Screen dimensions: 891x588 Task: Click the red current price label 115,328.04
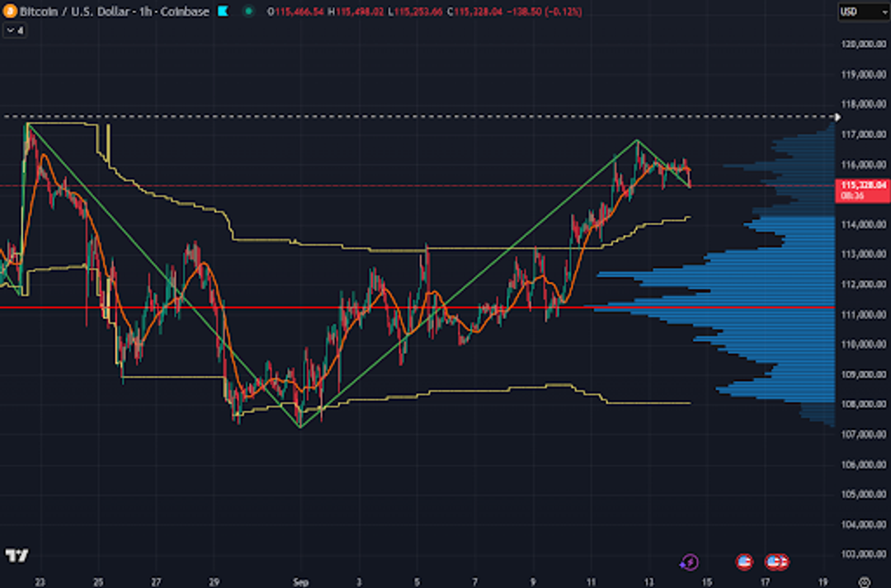tap(863, 190)
